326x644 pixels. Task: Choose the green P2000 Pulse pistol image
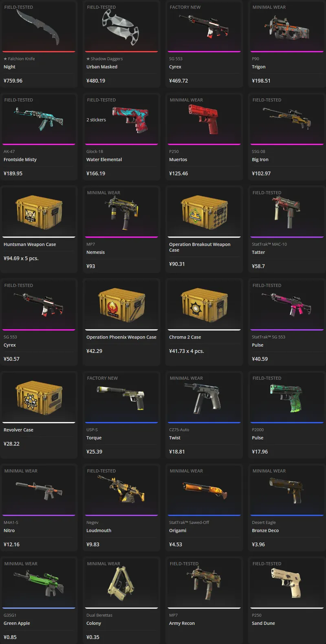tap(286, 398)
